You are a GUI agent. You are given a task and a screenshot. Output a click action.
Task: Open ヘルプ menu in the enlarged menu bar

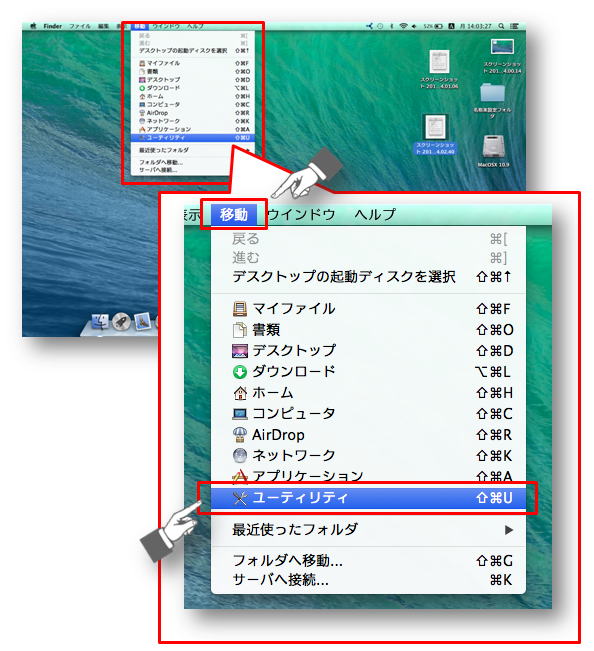click(375, 215)
